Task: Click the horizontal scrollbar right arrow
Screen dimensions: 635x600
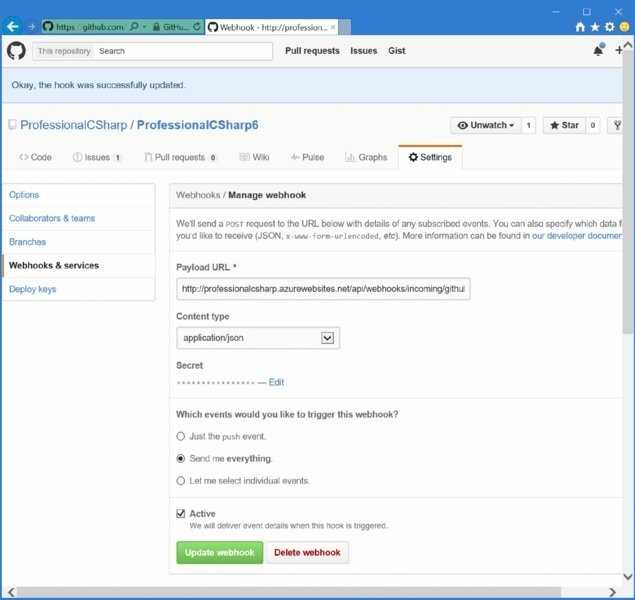Action: tap(613, 592)
